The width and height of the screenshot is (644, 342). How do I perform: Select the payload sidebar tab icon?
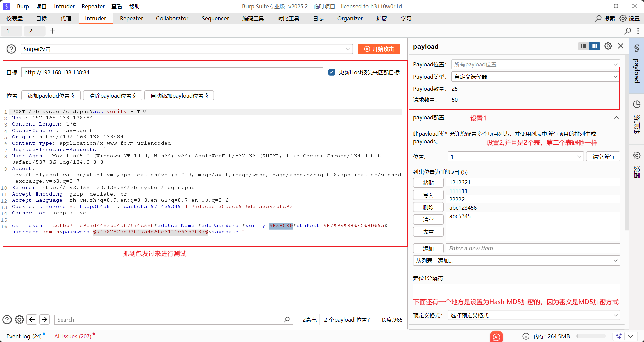[637, 48]
